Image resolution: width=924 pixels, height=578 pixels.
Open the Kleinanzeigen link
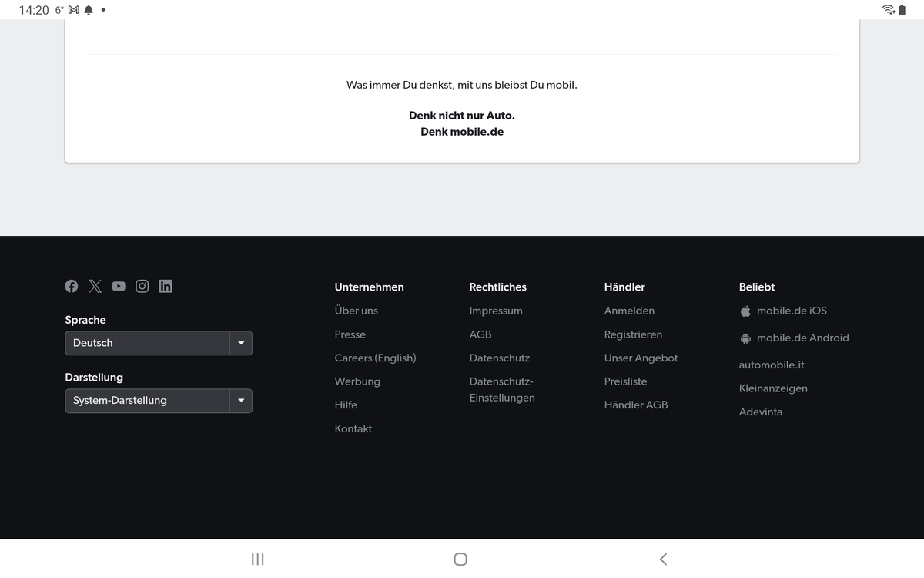(x=773, y=388)
